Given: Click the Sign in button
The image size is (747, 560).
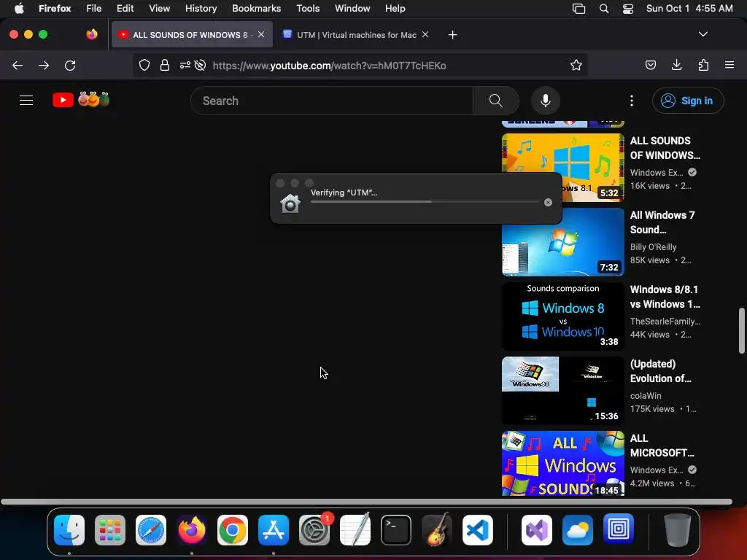Looking at the screenshot, I should tap(688, 101).
